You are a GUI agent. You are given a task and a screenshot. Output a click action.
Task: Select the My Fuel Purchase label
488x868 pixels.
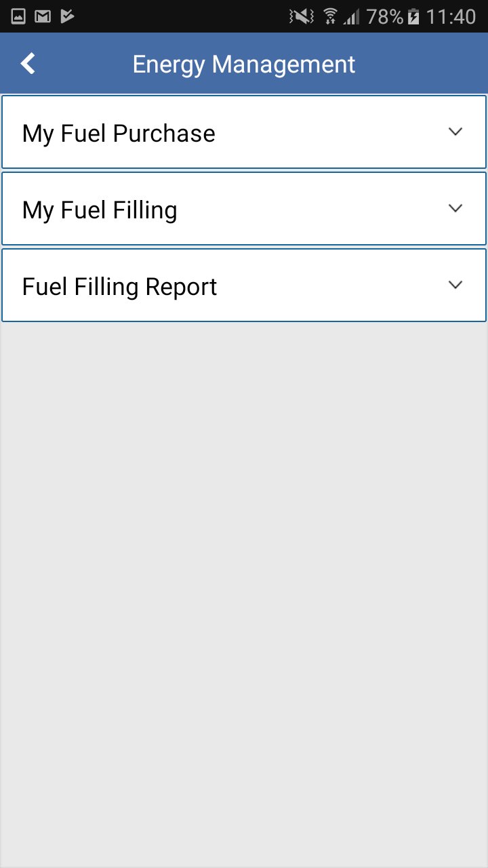119,134
